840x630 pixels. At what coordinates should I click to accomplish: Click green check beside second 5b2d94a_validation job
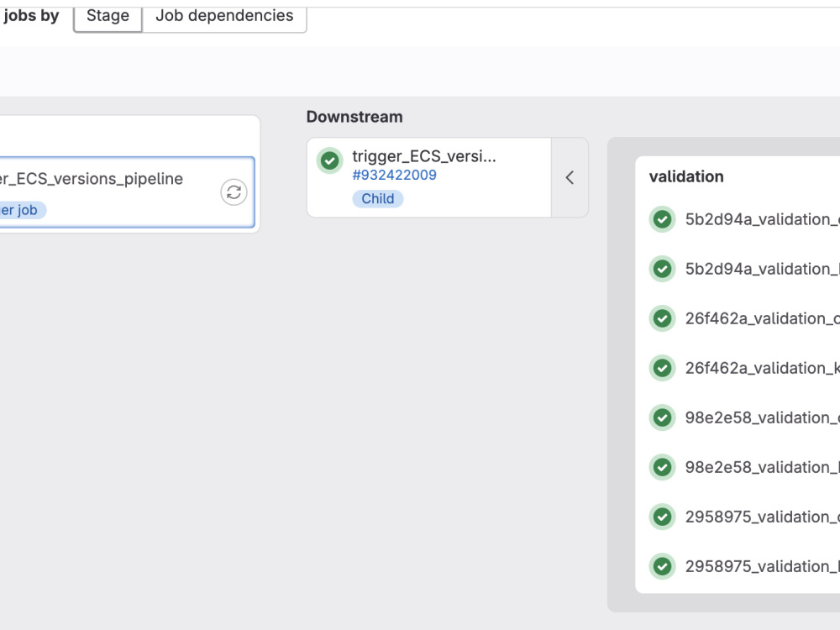point(663,269)
